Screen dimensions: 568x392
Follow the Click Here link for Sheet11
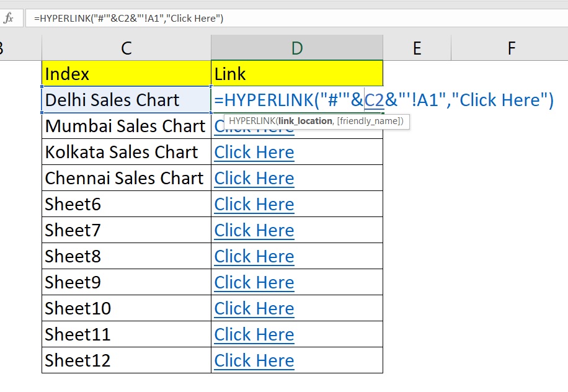pyautogui.click(x=254, y=334)
